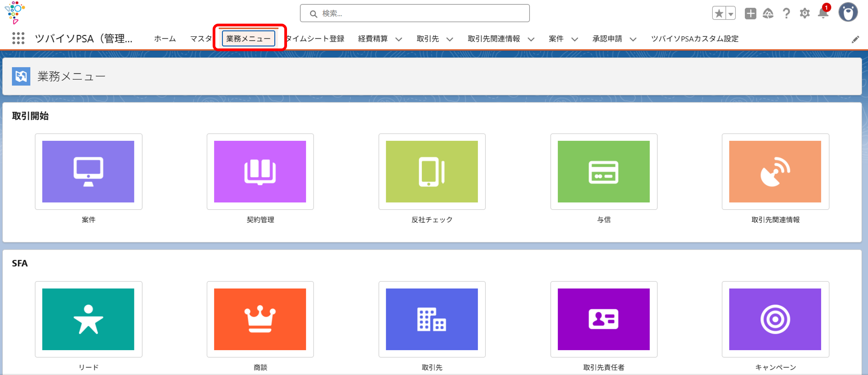Open the ツバイソPSAカスタム設定 tab
Image resolution: width=868 pixels, height=375 pixels.
(695, 39)
